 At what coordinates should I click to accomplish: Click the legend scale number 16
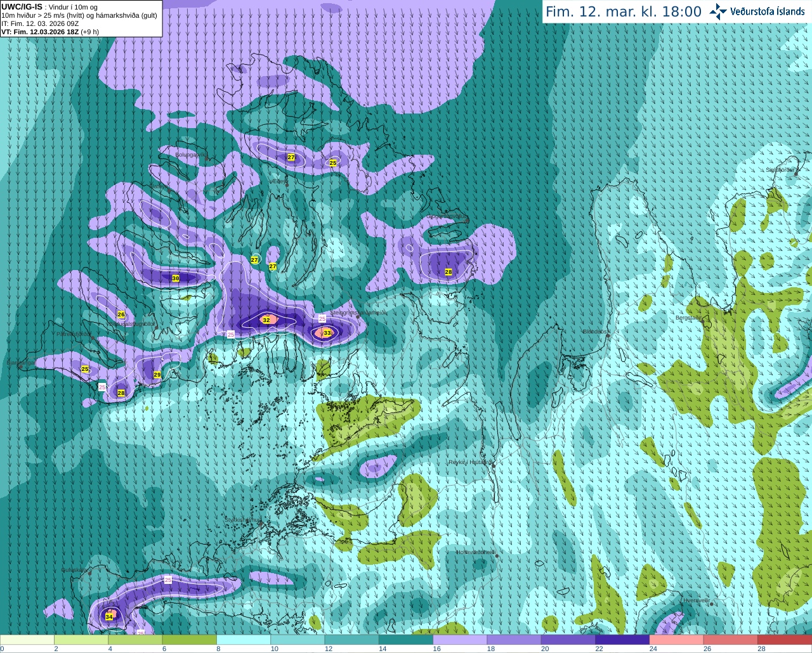click(436, 649)
